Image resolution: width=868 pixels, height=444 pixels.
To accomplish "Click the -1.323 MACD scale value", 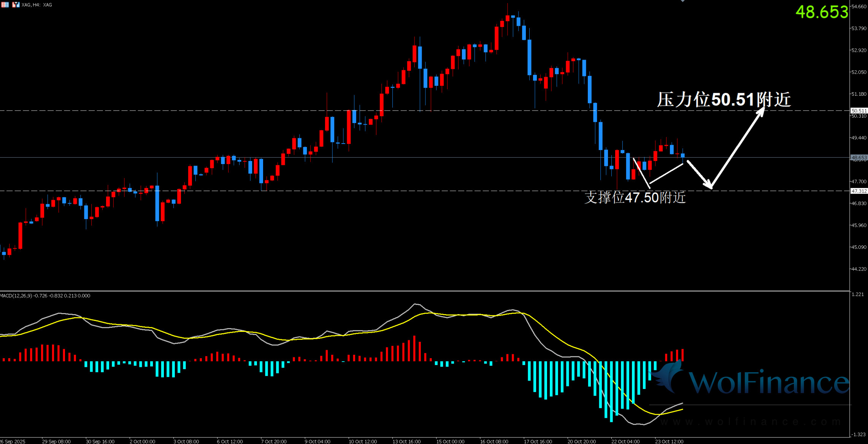I will point(858,434).
